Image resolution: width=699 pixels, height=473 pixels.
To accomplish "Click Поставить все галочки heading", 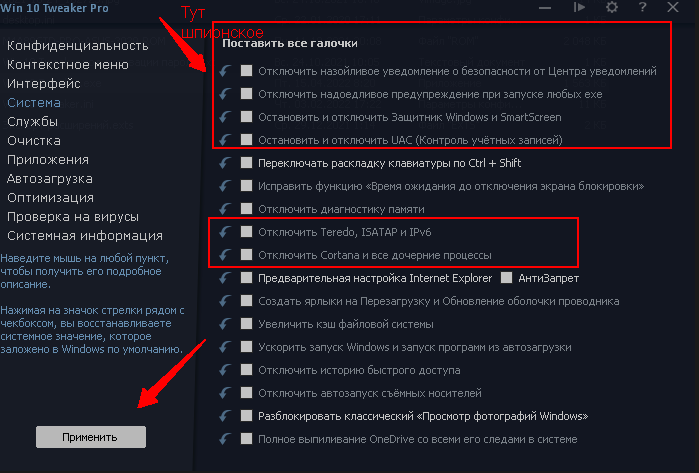I will [290, 43].
